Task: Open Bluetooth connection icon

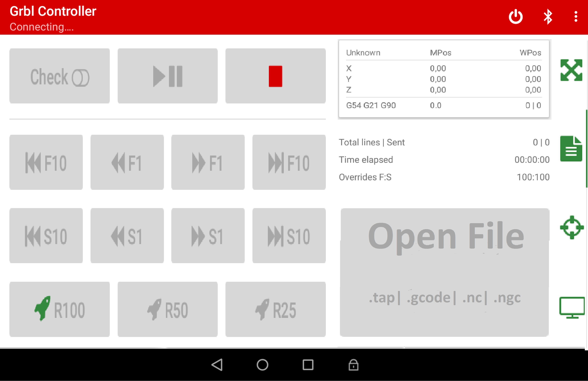Action: [x=548, y=17]
